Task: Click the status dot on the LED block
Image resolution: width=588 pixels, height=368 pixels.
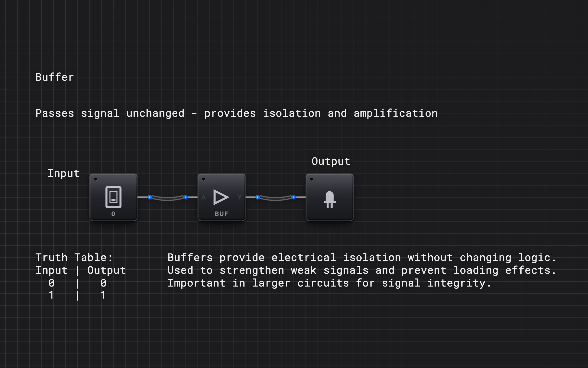Action: click(x=312, y=179)
